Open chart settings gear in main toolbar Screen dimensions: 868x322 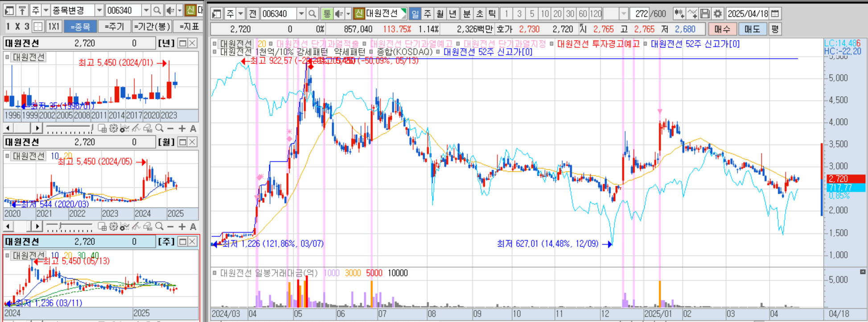(x=717, y=14)
